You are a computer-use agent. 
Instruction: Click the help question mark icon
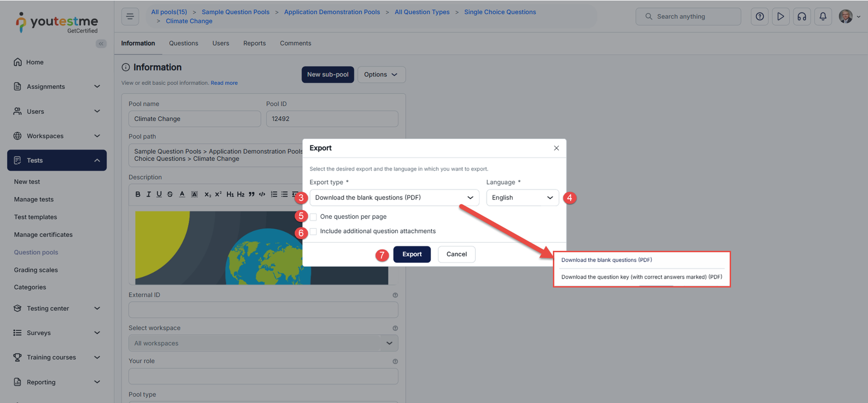point(759,16)
